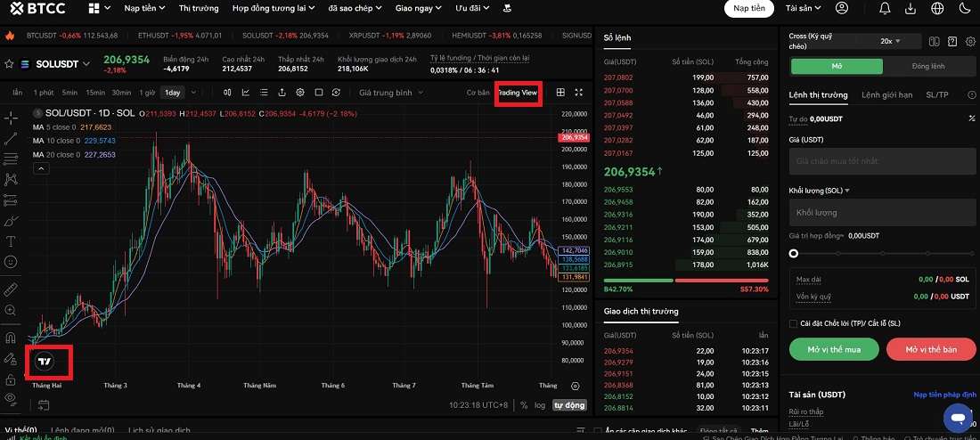Open the Giá trung bình dropdown
This screenshot has height=440, width=980.
391,93
